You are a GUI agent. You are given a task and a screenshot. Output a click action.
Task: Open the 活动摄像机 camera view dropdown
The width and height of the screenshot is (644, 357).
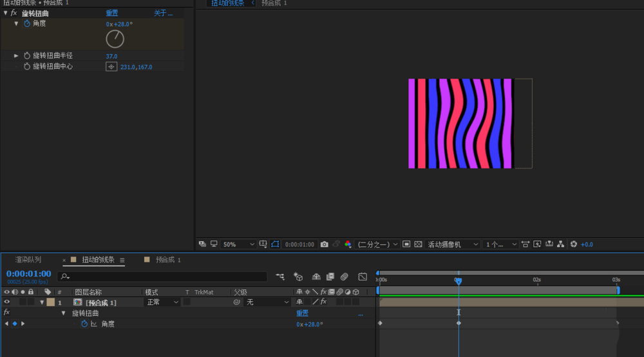coord(453,244)
